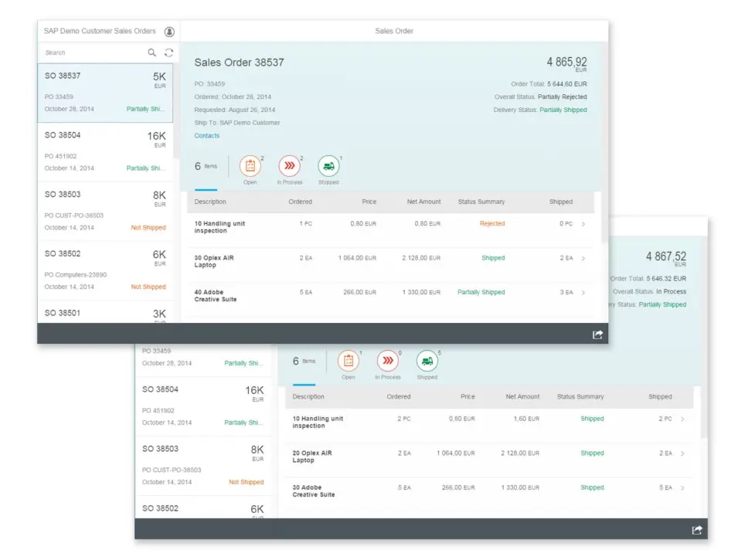Select SO 38502 in back window list
The image size is (745, 560).
coord(203,507)
